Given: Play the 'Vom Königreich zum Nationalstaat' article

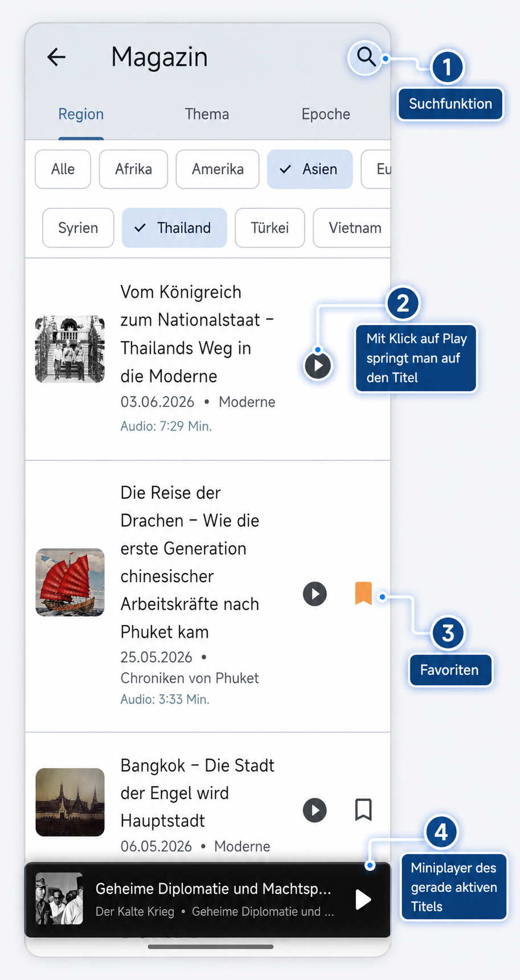Looking at the screenshot, I should click(x=318, y=365).
